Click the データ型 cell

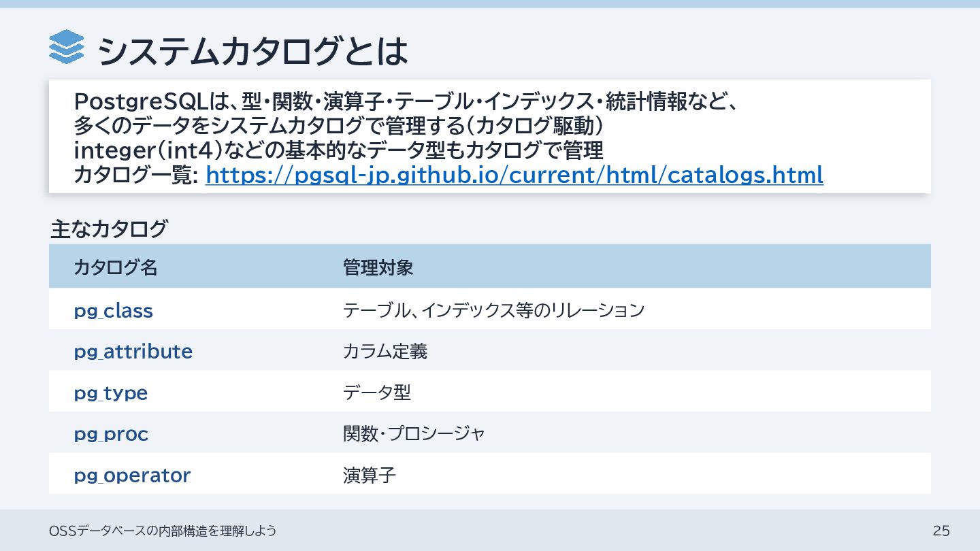(x=377, y=393)
